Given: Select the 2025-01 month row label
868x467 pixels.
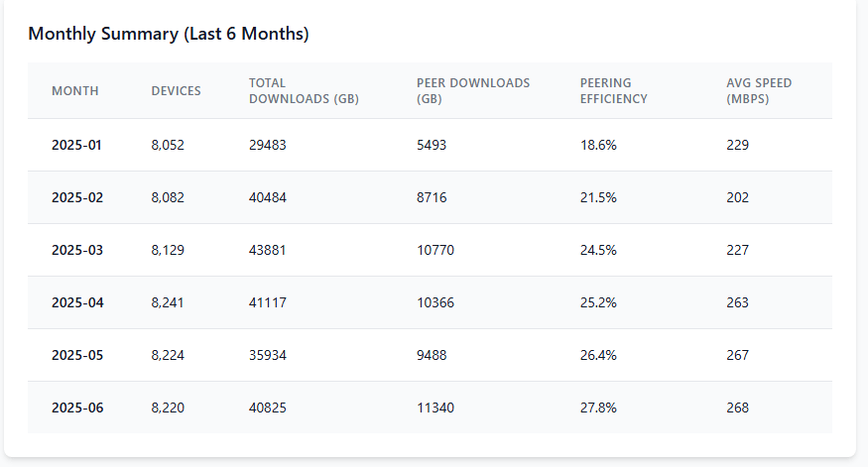Looking at the screenshot, I should 76,145.
